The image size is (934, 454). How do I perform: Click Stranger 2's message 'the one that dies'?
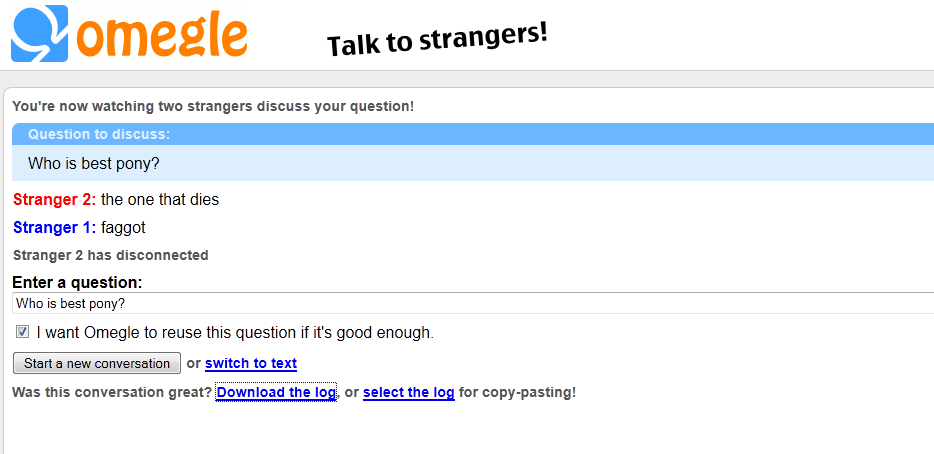tap(160, 199)
